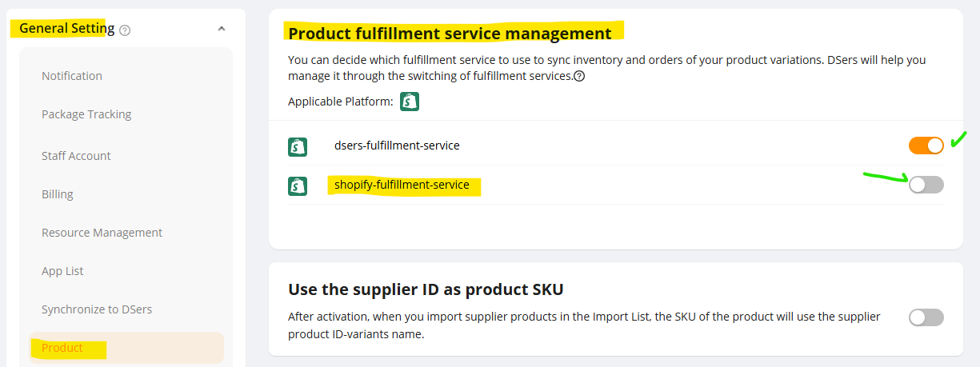Click the Shopify icon next to Applicable Platform
The width and height of the screenshot is (980, 367).
[x=410, y=102]
